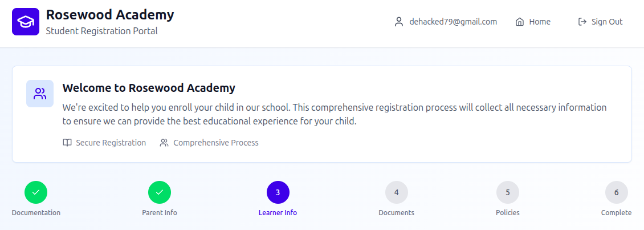Click the Documentation step label
The height and width of the screenshot is (230, 644).
(x=36, y=213)
